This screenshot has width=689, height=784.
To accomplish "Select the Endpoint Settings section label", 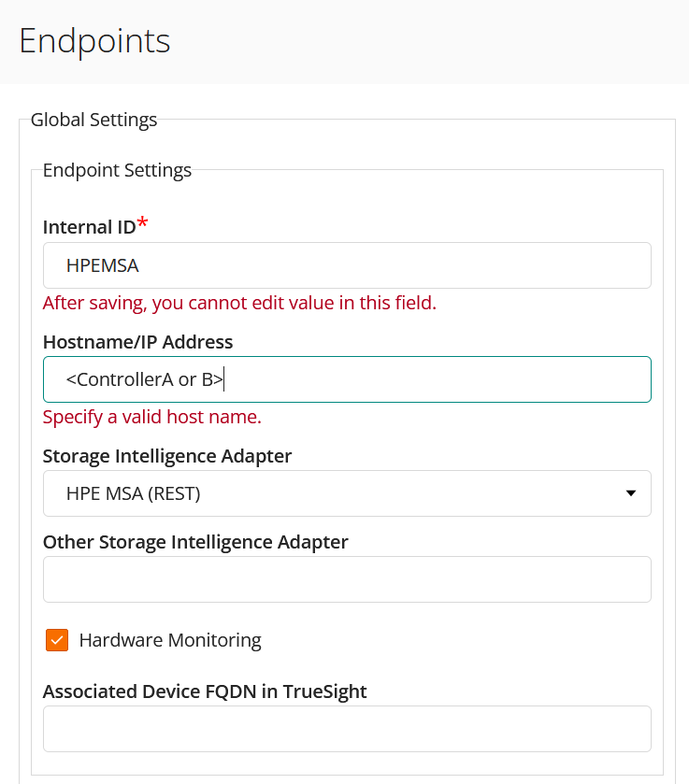I will pos(117,170).
